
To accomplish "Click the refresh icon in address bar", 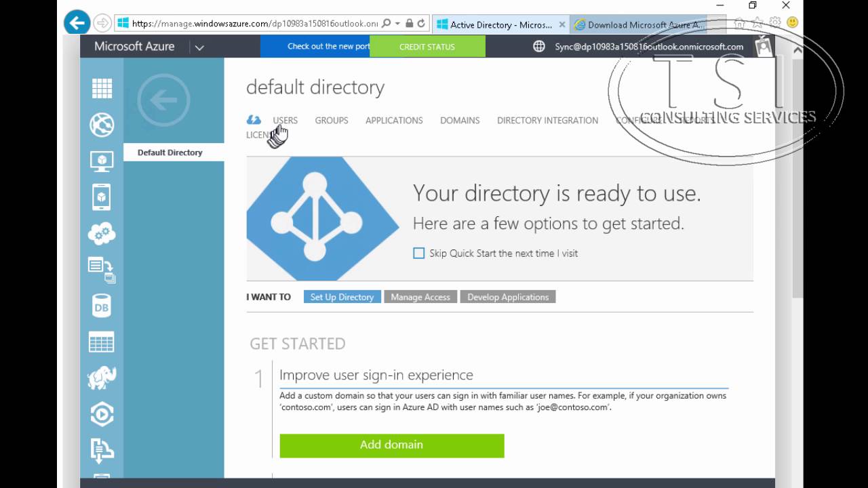I will [x=421, y=23].
